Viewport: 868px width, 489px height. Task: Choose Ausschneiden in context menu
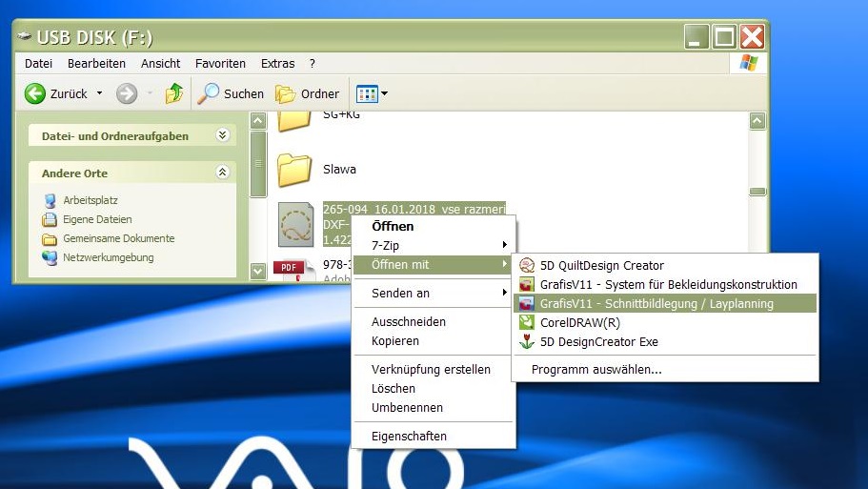pyautogui.click(x=434, y=322)
